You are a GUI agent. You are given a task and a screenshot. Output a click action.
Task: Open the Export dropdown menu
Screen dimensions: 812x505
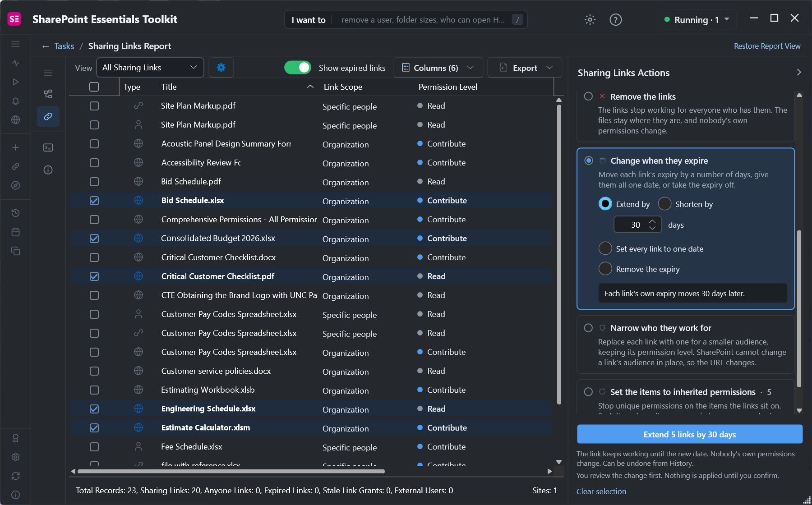[525, 68]
